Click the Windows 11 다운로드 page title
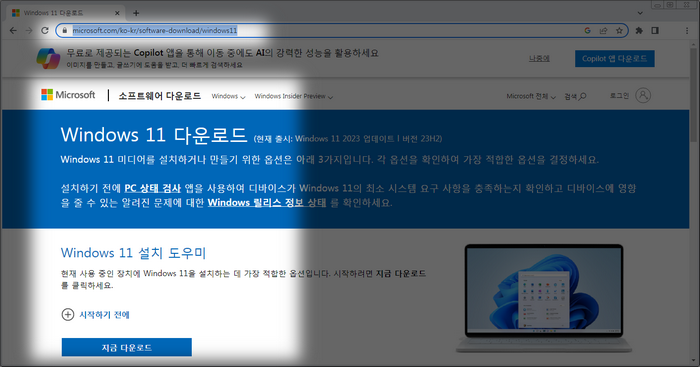The height and width of the screenshot is (367, 700). 154,134
